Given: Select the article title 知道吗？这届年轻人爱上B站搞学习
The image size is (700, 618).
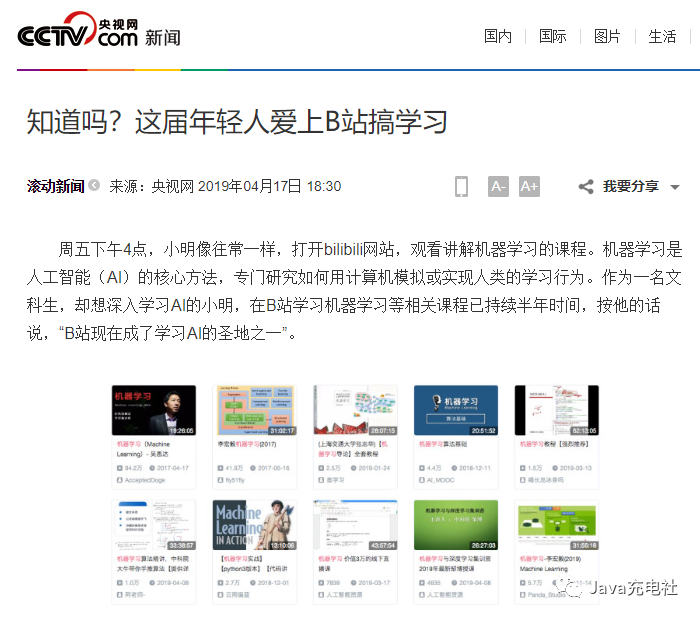Looking at the screenshot, I should click(237, 121).
